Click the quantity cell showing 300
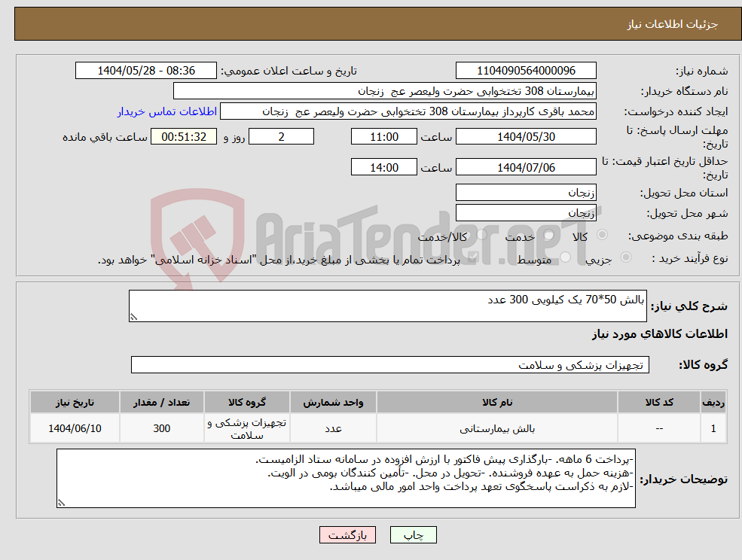This screenshot has width=742, height=560. click(x=162, y=428)
